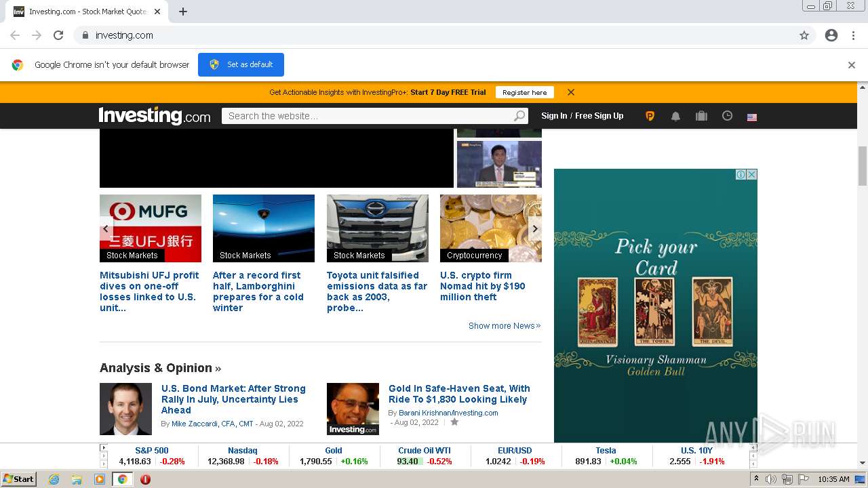868x488 pixels.
Task: Open ad info icon on tarot ad
Action: [x=741, y=175]
